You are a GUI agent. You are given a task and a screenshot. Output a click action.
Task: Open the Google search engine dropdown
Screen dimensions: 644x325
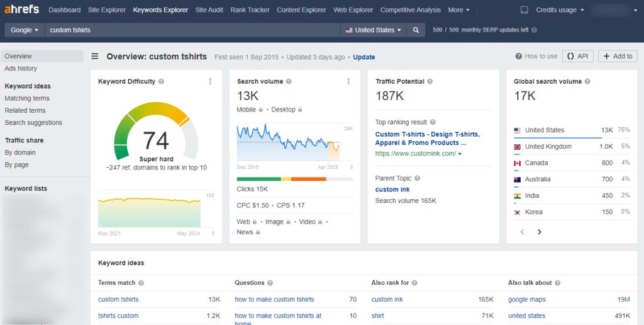(25, 30)
